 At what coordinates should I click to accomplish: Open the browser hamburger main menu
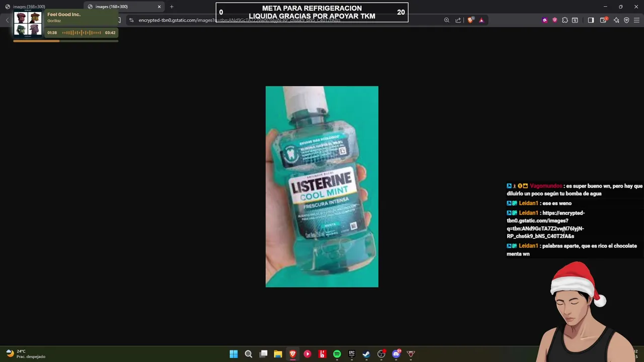(636, 20)
